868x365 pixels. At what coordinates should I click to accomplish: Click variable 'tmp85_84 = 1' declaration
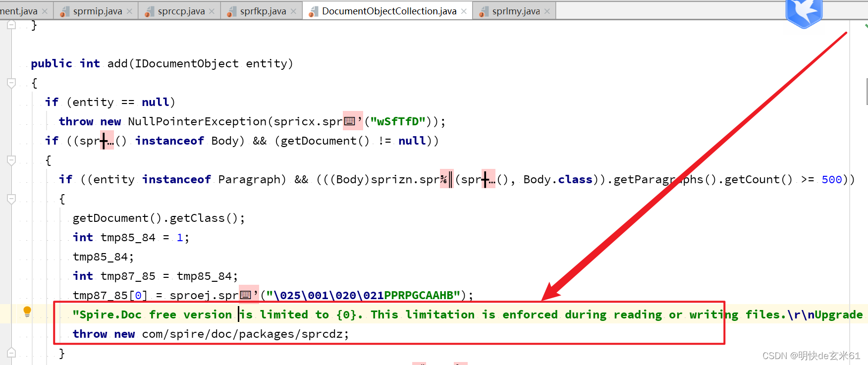(x=131, y=237)
